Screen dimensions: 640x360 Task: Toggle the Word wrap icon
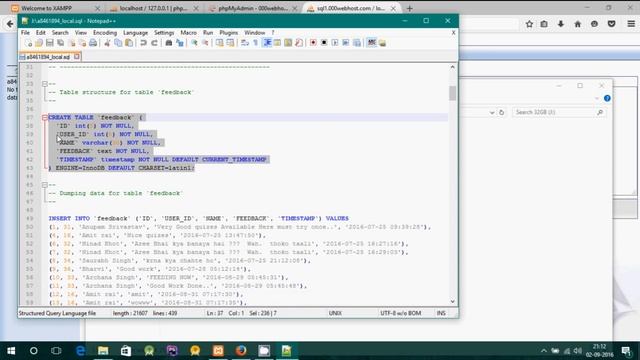pyautogui.click(x=245, y=43)
